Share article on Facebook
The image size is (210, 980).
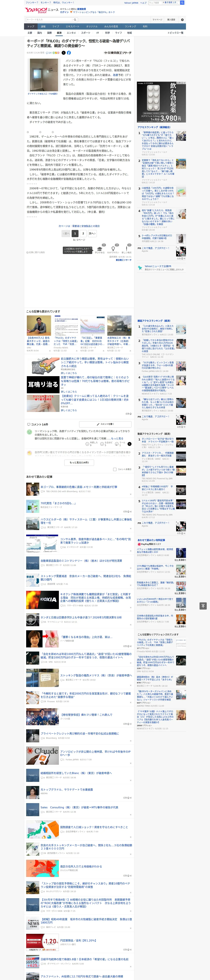69,53
